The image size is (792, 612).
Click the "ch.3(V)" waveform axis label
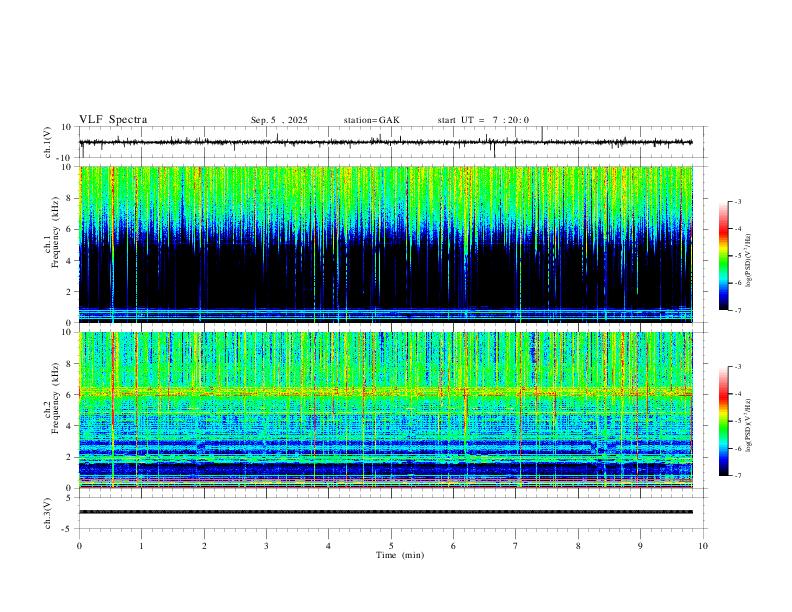48,513
